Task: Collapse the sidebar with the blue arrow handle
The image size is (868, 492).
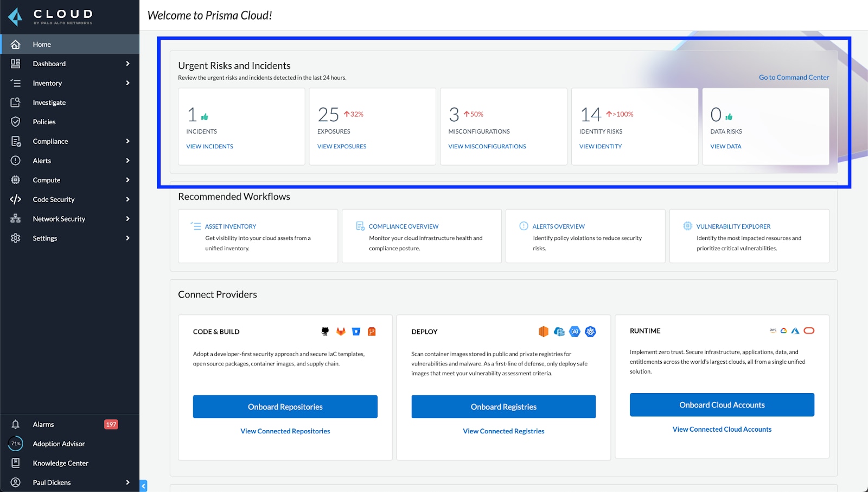Action: click(143, 486)
